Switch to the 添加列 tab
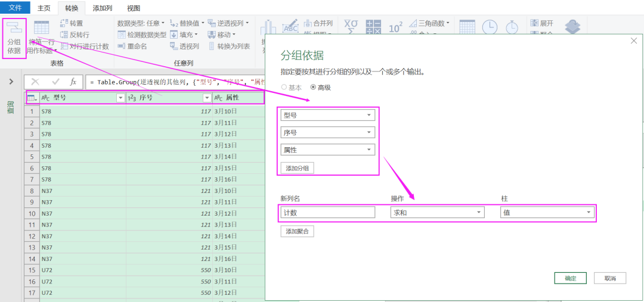The image size is (644, 302). click(x=103, y=8)
